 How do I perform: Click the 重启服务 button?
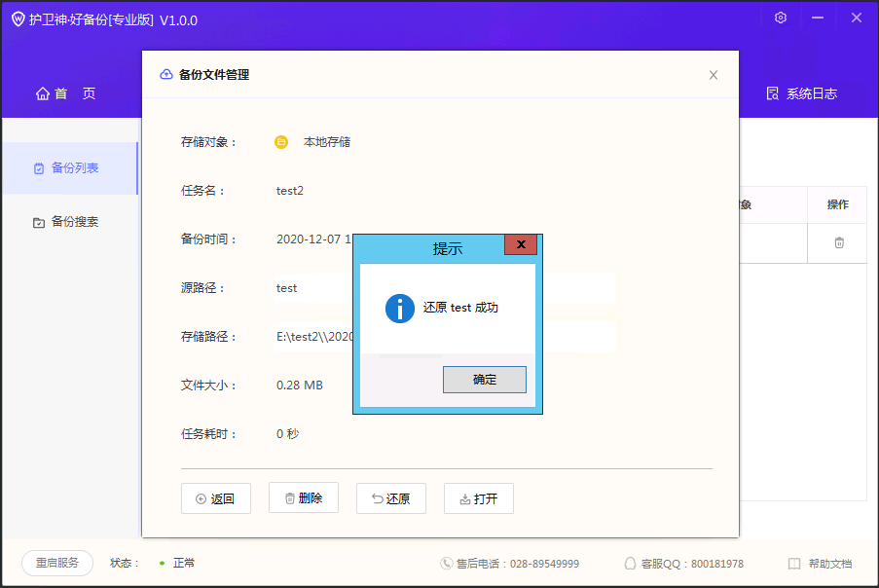tap(57, 563)
